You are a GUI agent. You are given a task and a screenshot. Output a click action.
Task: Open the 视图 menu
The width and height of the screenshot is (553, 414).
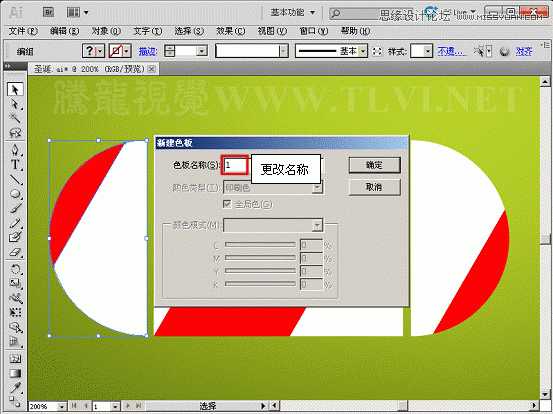pyautogui.click(x=272, y=31)
